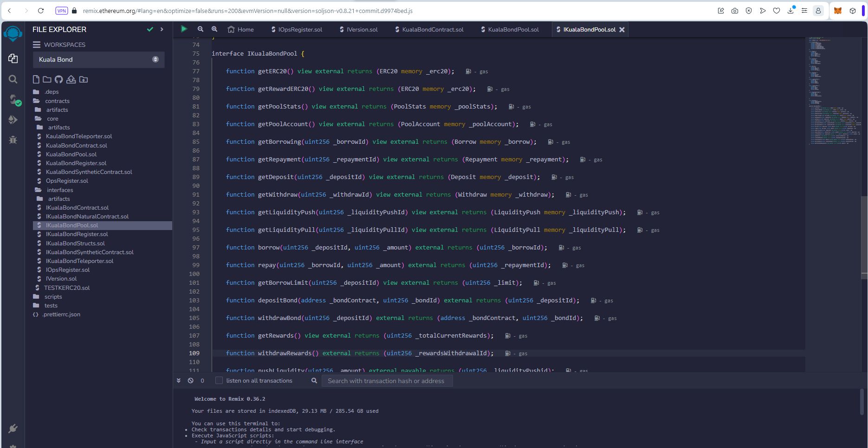Focus transaction hash search field
This screenshot has height=448, width=868.
point(387,381)
